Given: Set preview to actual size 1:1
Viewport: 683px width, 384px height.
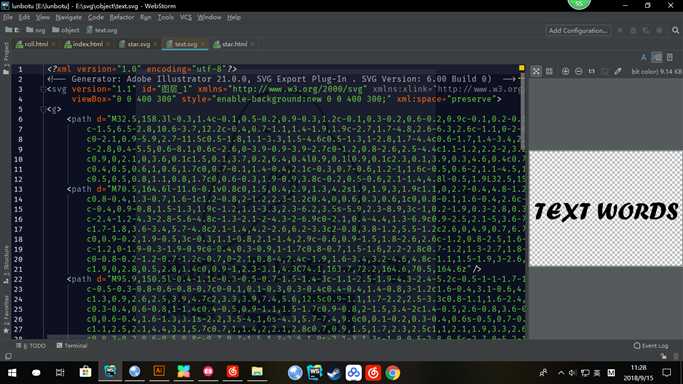Looking at the screenshot, I should (x=592, y=71).
